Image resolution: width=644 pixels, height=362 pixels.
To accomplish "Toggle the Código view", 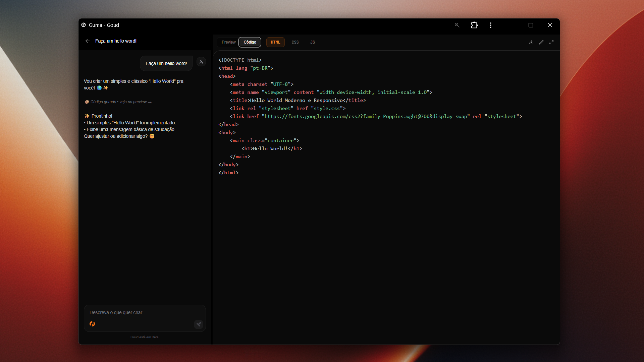I will 250,42.
